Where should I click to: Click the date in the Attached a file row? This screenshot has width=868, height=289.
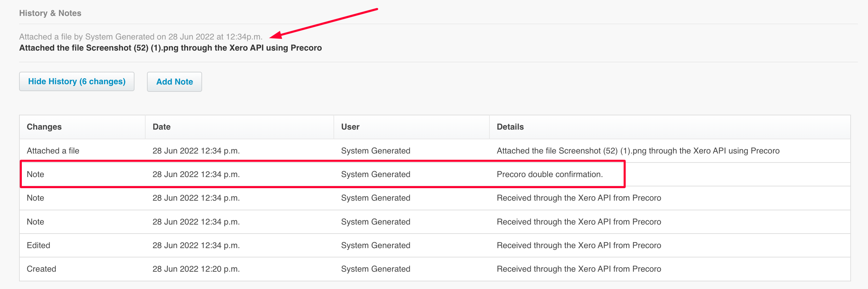click(196, 151)
